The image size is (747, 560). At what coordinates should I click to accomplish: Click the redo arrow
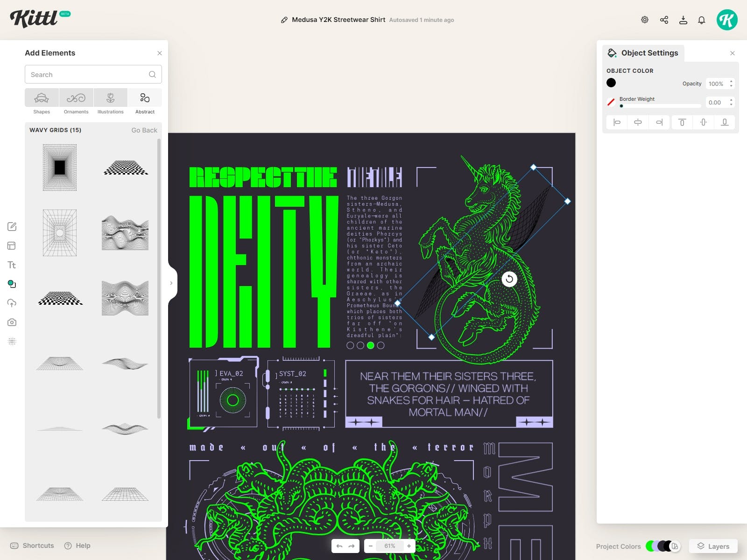tap(352, 546)
